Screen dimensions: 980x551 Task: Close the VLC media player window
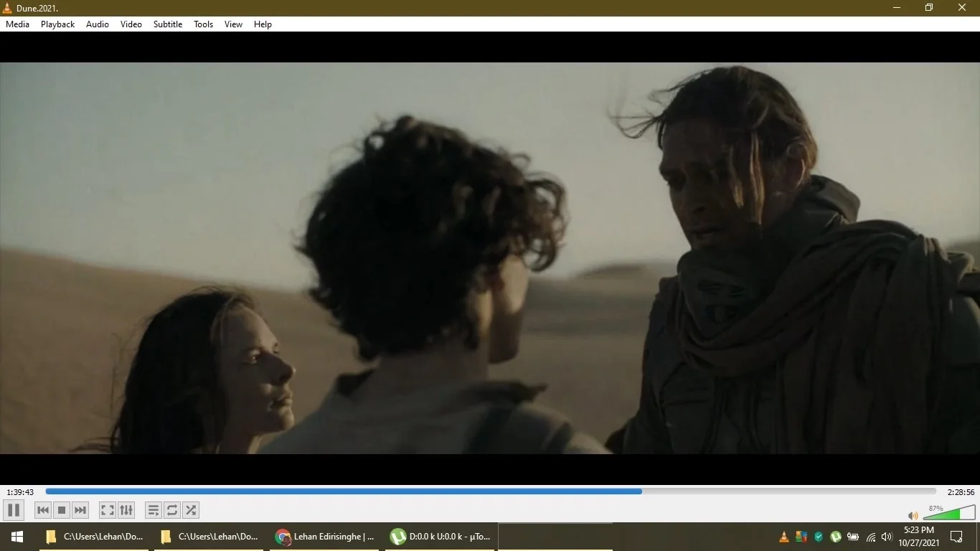(x=963, y=8)
